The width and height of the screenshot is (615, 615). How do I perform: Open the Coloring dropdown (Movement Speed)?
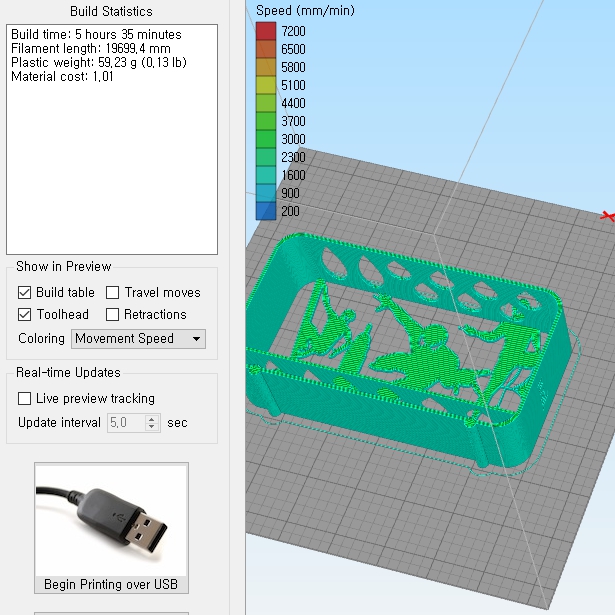[138, 339]
